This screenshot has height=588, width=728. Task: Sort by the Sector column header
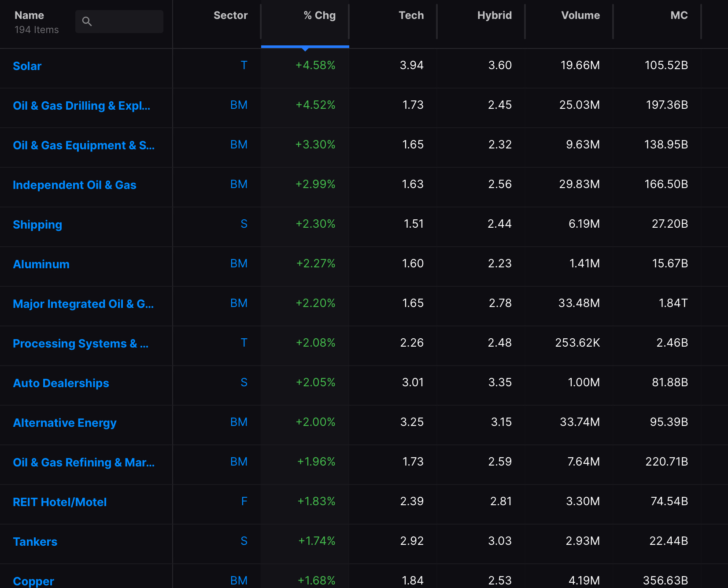230,15
